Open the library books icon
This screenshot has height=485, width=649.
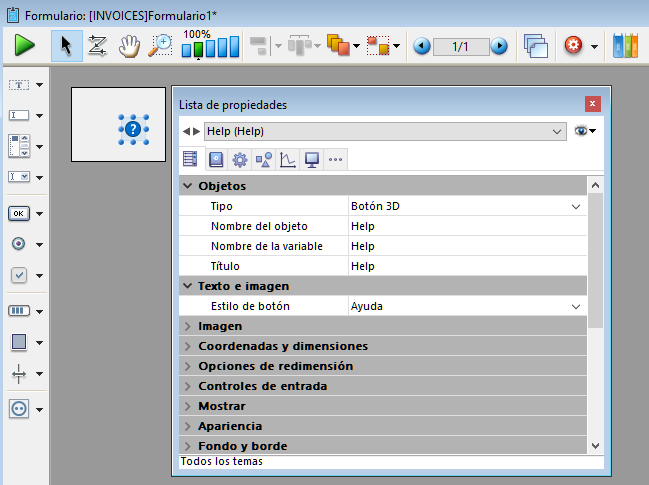(625, 45)
